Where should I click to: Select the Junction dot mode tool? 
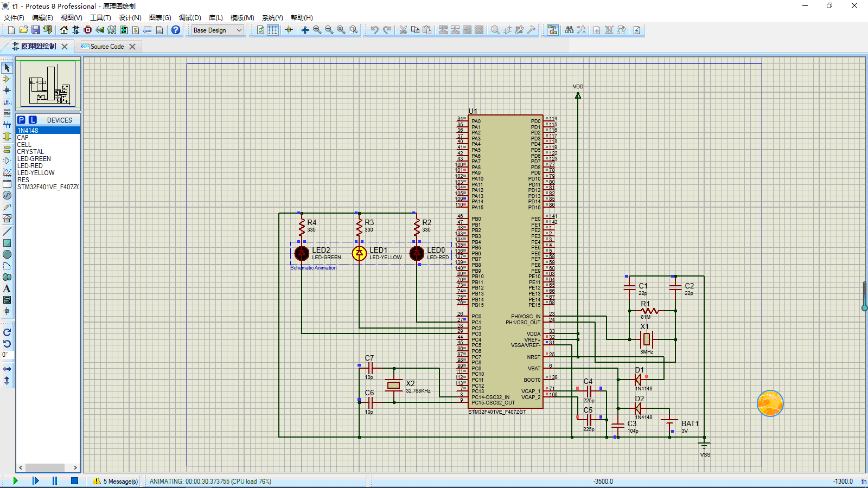point(7,91)
